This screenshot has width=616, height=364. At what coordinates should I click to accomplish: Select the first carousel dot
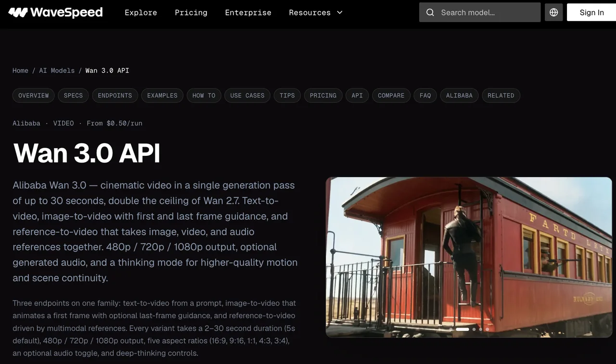[x=451, y=329]
